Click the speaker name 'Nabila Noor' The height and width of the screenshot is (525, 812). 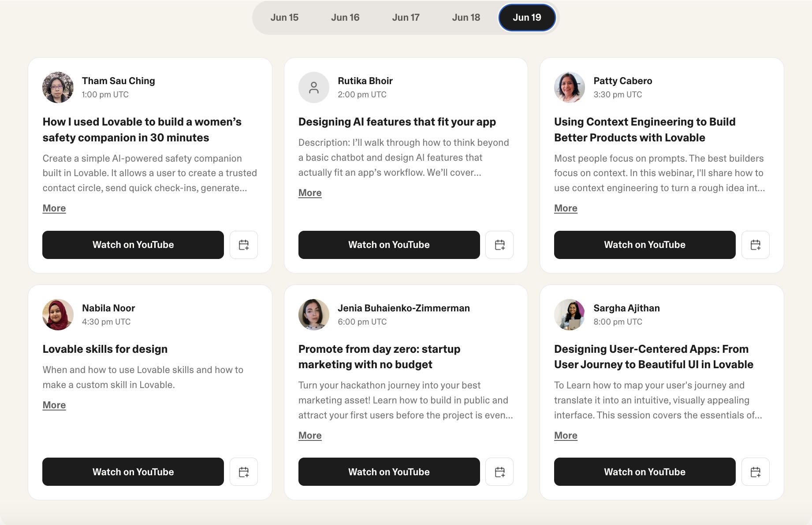(x=108, y=308)
